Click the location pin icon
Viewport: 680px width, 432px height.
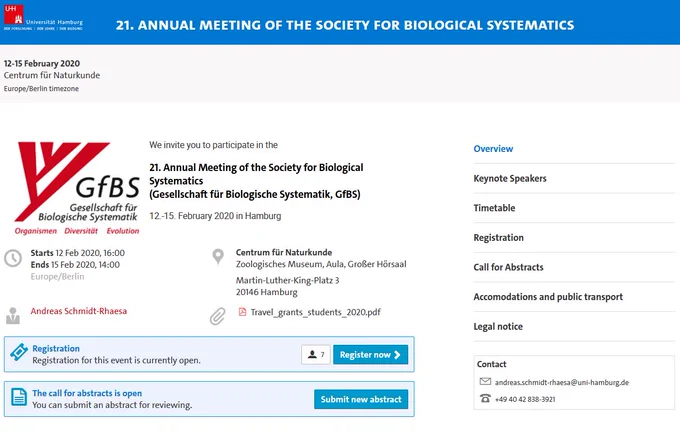click(218, 256)
